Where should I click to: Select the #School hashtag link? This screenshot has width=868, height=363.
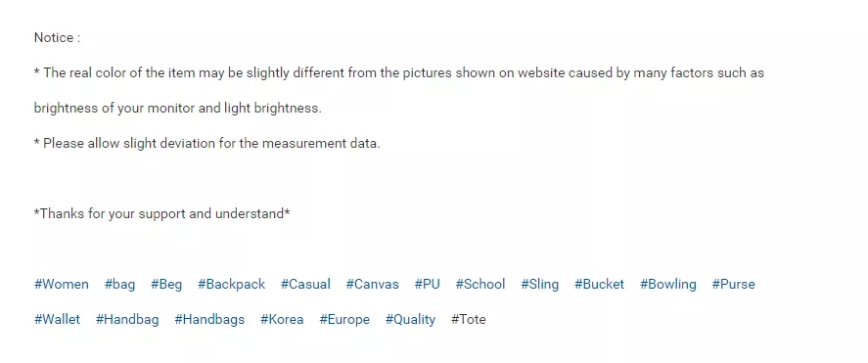coord(480,285)
